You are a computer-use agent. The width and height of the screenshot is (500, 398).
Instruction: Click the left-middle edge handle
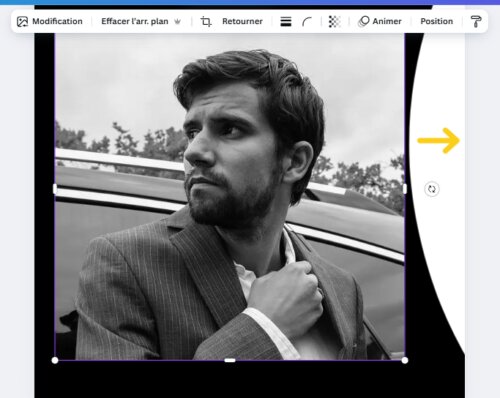pyautogui.click(x=55, y=189)
